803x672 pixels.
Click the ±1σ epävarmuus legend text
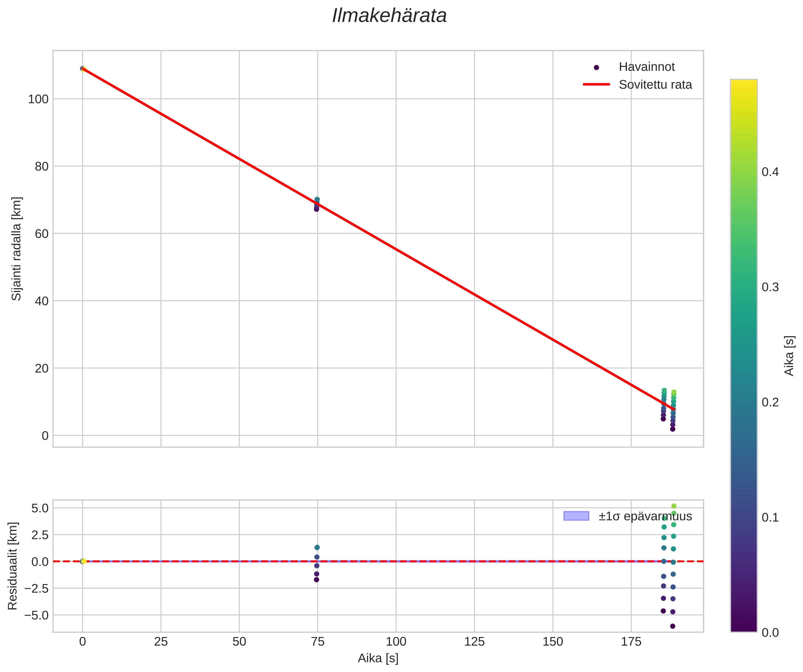pyautogui.click(x=645, y=516)
